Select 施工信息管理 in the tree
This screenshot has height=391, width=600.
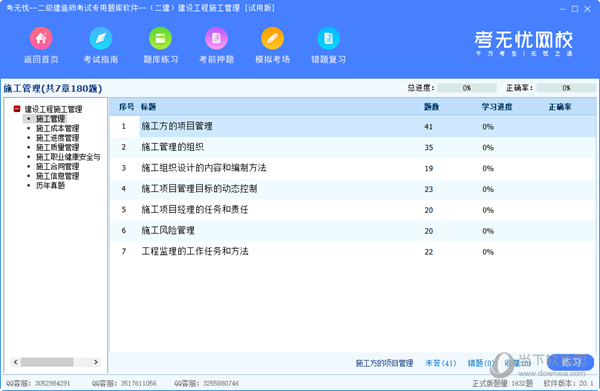[57, 176]
